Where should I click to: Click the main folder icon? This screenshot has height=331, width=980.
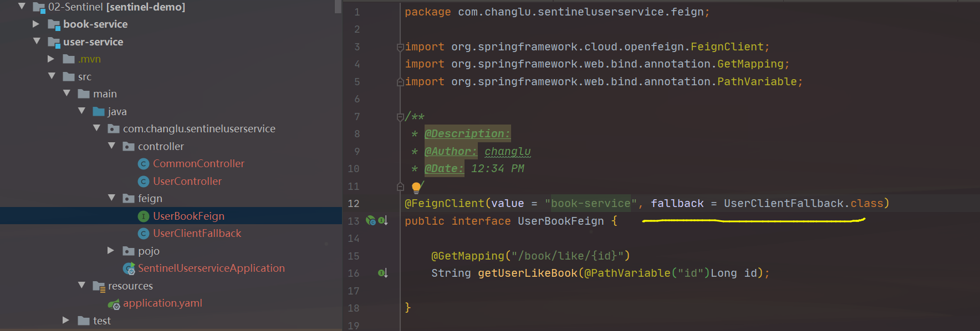(84, 94)
